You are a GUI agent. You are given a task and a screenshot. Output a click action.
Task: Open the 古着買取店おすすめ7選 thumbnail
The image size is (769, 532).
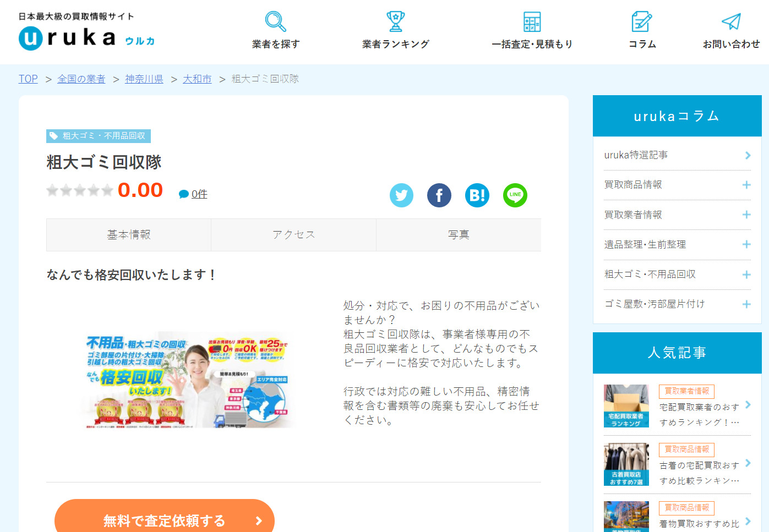pyautogui.click(x=626, y=464)
